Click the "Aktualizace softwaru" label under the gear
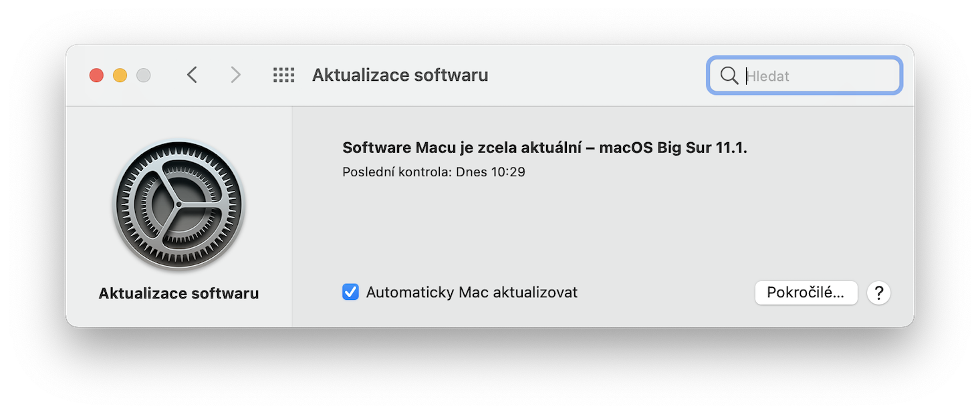The image size is (980, 414). (178, 294)
